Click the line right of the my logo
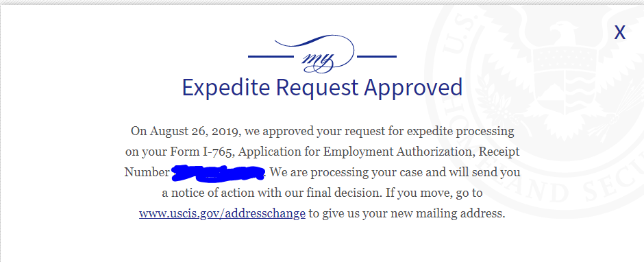 coord(377,56)
